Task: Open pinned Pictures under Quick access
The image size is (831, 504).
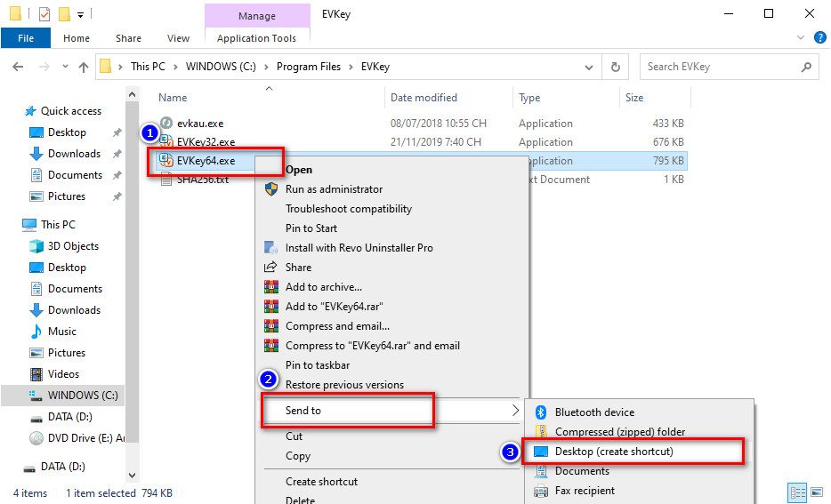Action: (x=66, y=196)
